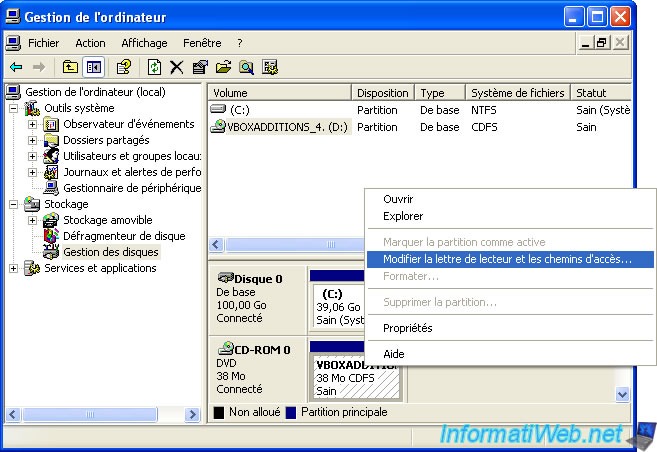Expand Utilisateurs et groupes locaux node
This screenshot has width=657, height=452.
pos(32,156)
